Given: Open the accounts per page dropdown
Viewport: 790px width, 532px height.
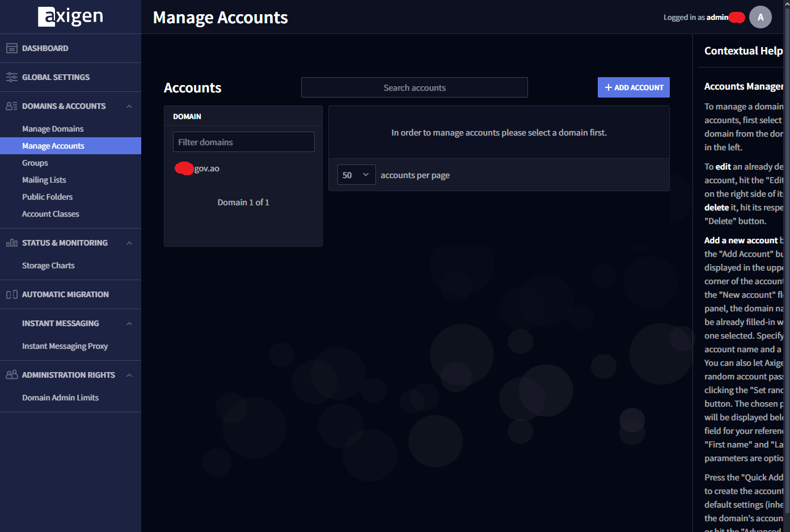Looking at the screenshot, I should (x=356, y=175).
